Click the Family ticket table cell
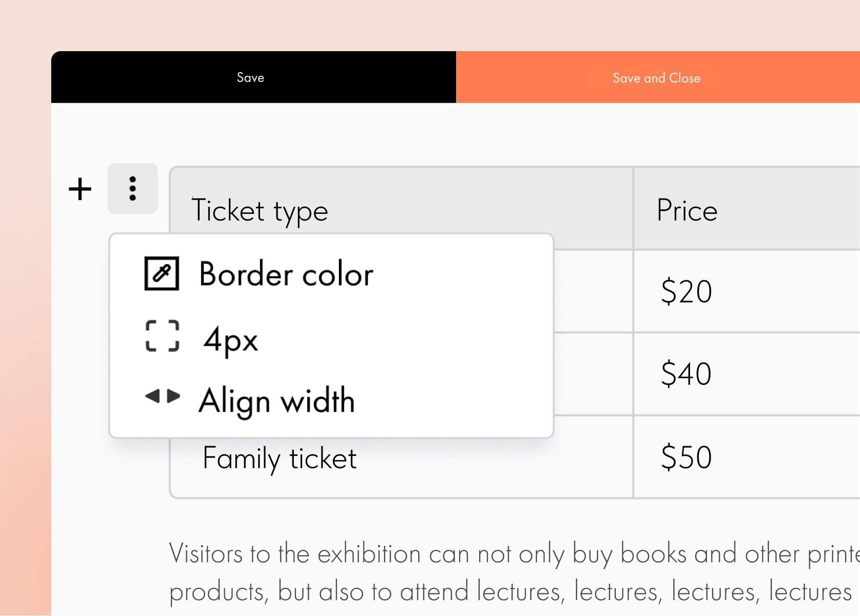Image resolution: width=860 pixels, height=616 pixels. pos(279,458)
